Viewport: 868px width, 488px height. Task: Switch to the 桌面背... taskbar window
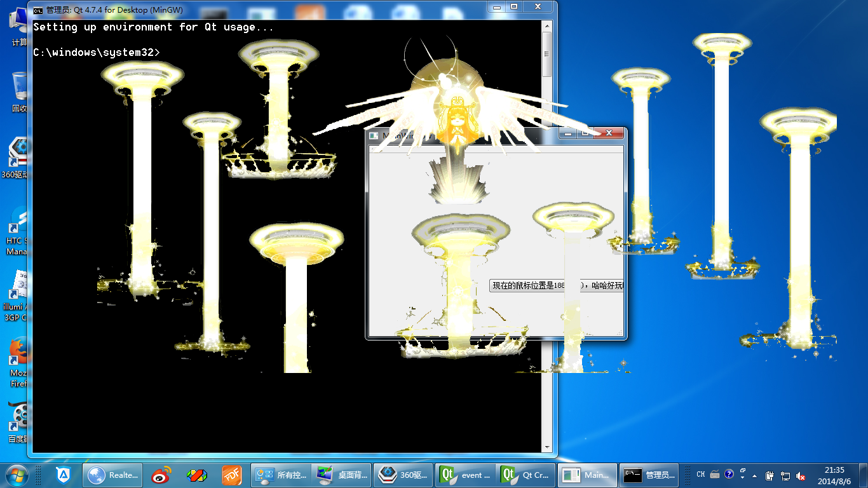coord(342,475)
